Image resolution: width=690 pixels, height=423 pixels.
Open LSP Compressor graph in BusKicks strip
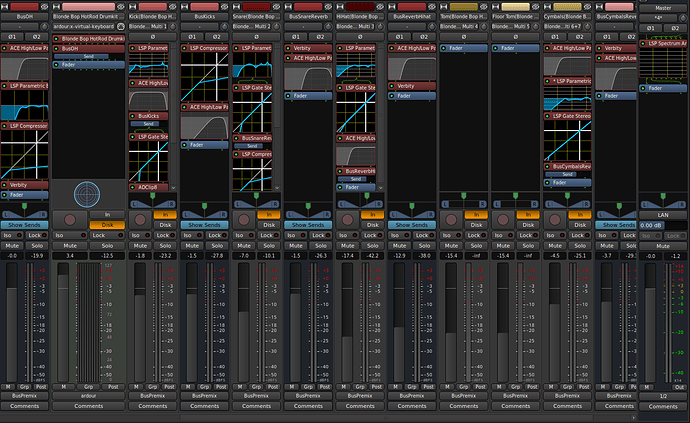[203, 78]
